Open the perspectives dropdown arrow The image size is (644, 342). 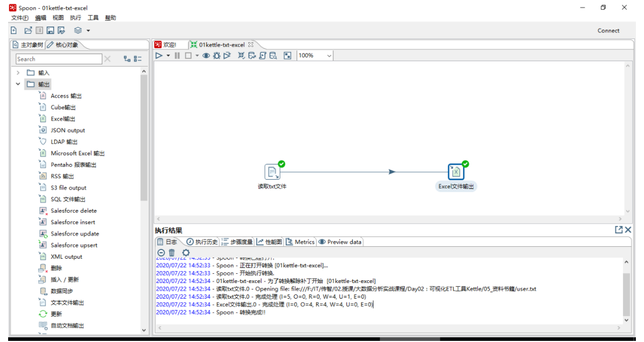88,31
